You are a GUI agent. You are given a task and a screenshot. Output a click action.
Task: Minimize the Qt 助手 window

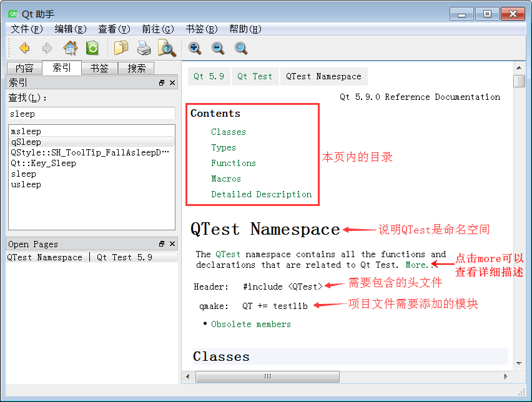(x=461, y=14)
